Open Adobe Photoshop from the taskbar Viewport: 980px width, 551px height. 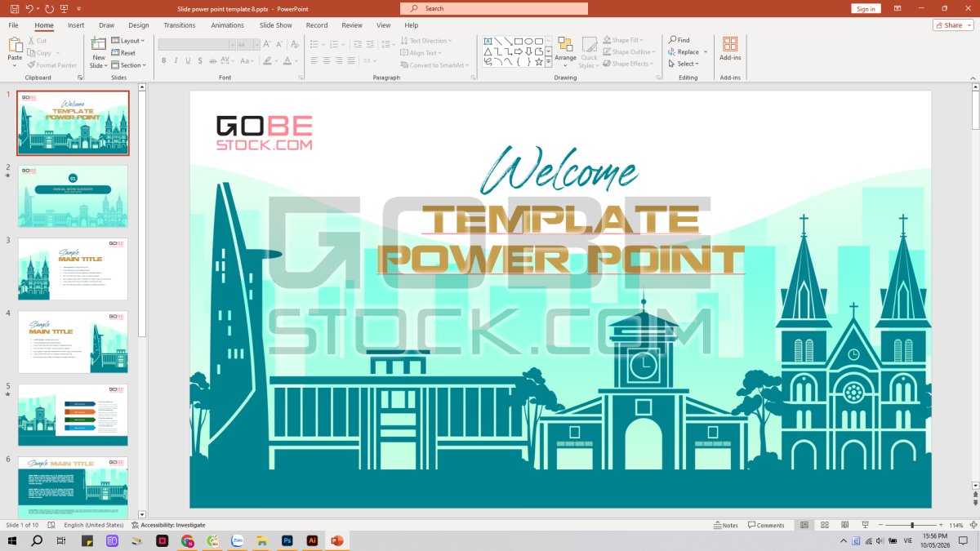(287, 540)
